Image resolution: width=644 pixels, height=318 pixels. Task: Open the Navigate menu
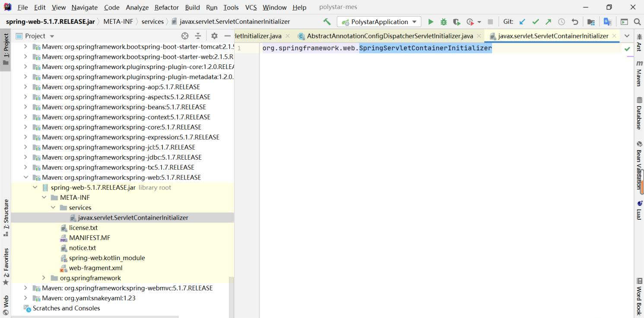pos(84,7)
